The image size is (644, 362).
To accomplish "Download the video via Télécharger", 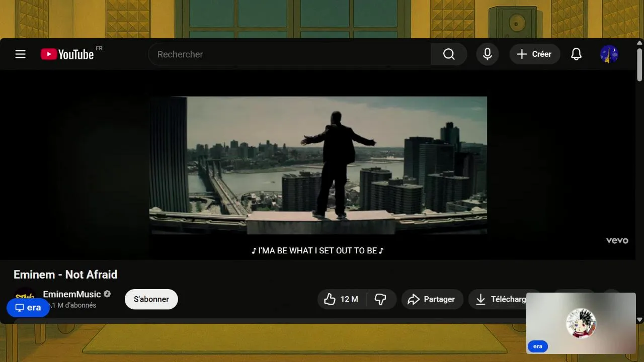I will click(501, 299).
